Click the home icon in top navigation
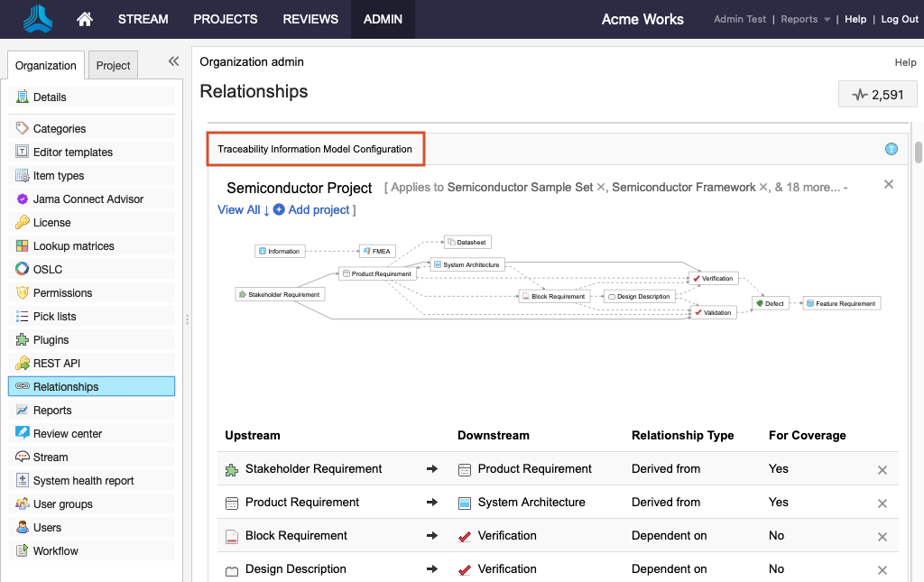 click(x=85, y=19)
